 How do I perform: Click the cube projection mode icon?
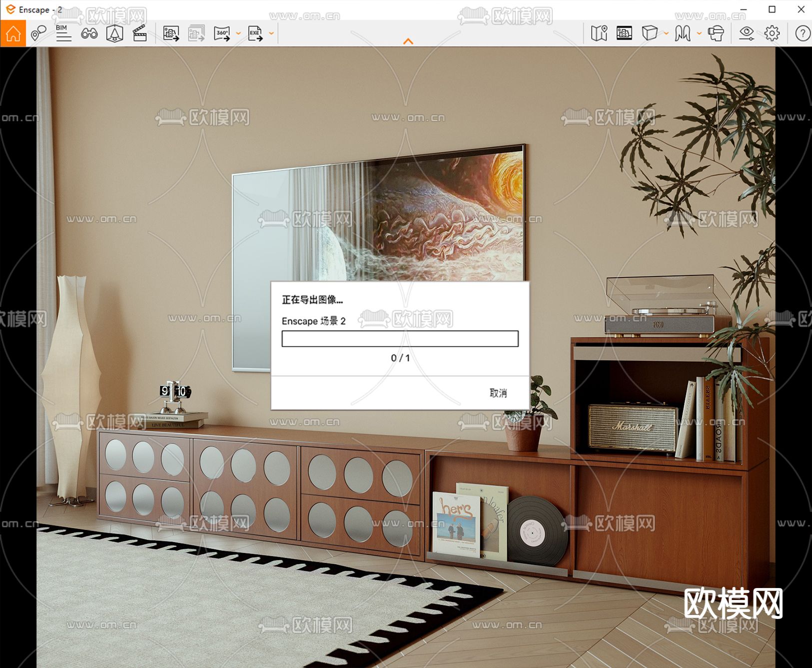pyautogui.click(x=650, y=33)
